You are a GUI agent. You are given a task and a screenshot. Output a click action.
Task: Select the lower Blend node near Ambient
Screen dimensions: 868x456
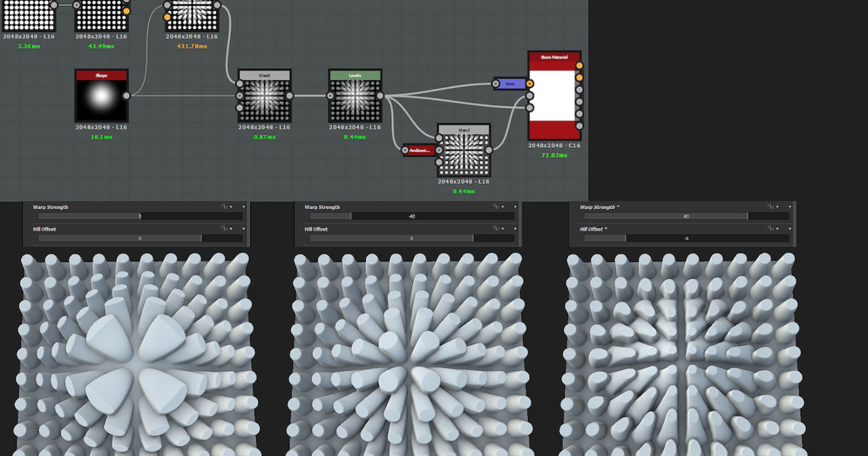[x=464, y=150]
